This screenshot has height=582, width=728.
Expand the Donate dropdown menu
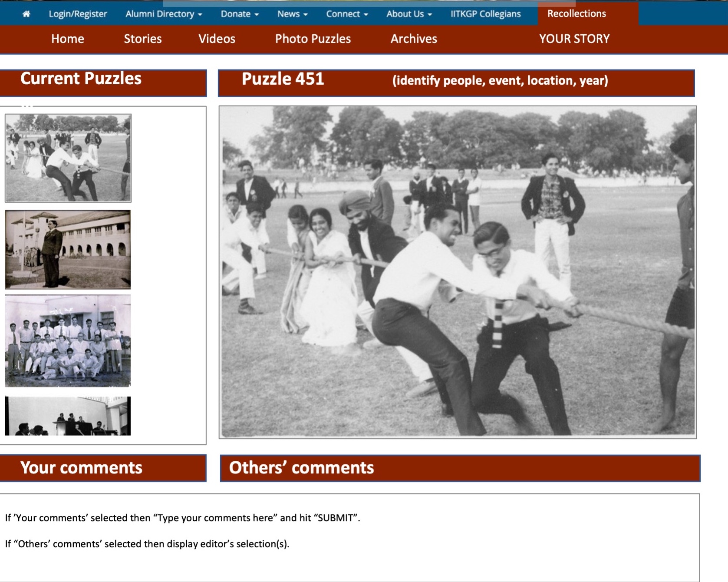click(240, 14)
